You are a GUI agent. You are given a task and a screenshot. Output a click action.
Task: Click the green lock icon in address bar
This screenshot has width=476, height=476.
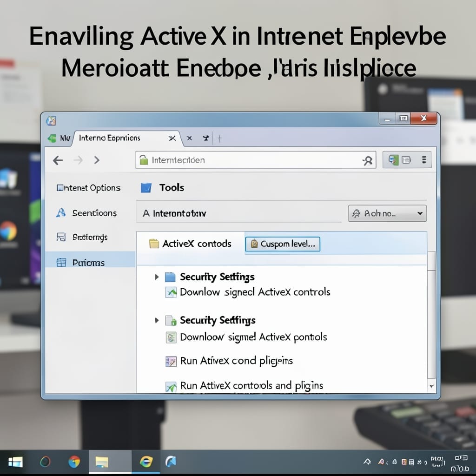[144, 160]
